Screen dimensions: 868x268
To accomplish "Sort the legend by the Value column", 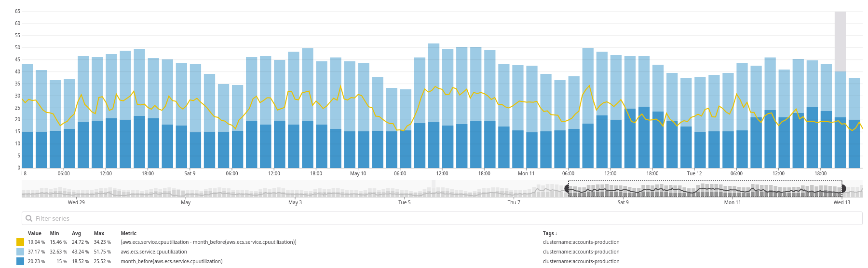I will pyautogui.click(x=34, y=234).
